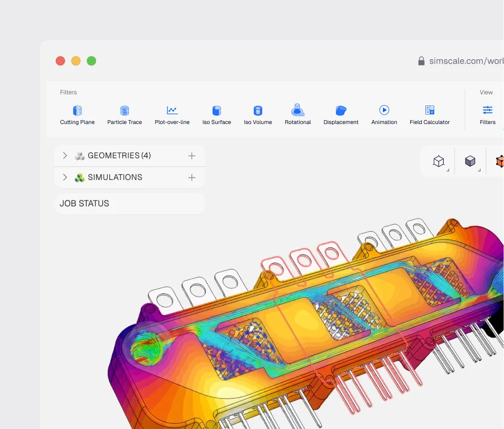Switch to solid shaded cube view
Image resolution: width=504 pixels, height=429 pixels.
click(x=470, y=161)
